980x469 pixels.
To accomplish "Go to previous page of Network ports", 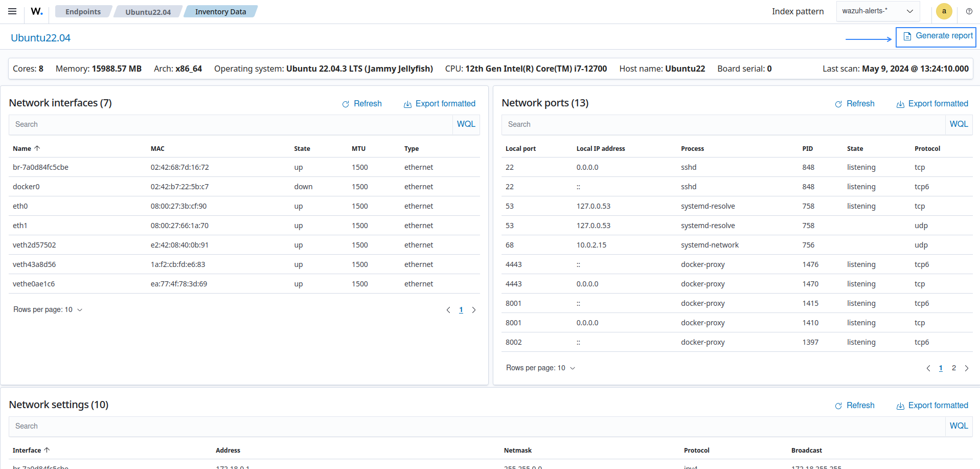I will (928, 368).
